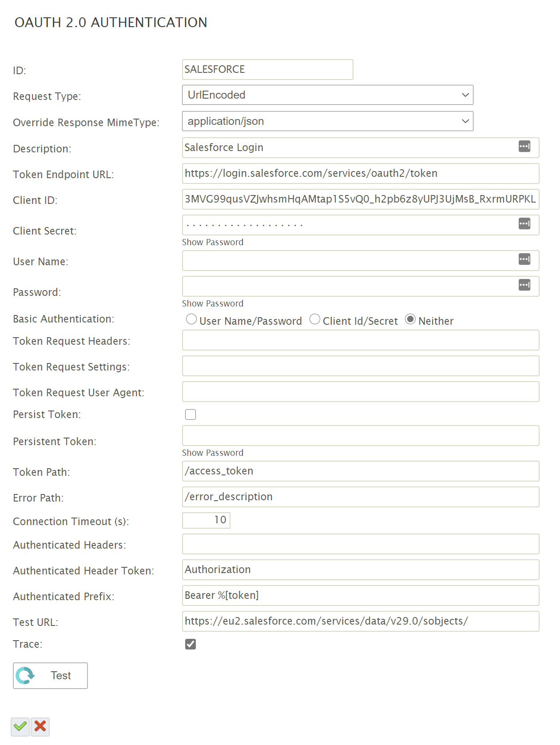Click the ellipsis icon in User Name field
The width and height of the screenshot is (560, 745).
point(524,259)
